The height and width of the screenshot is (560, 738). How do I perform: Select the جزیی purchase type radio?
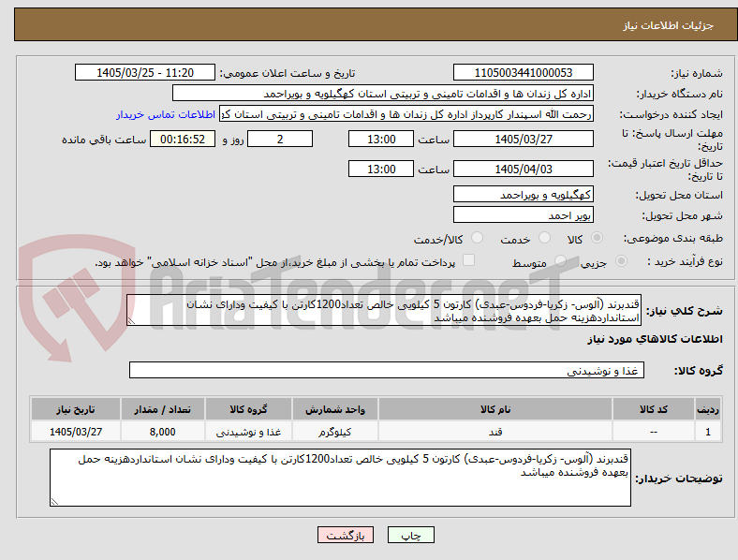point(621,260)
